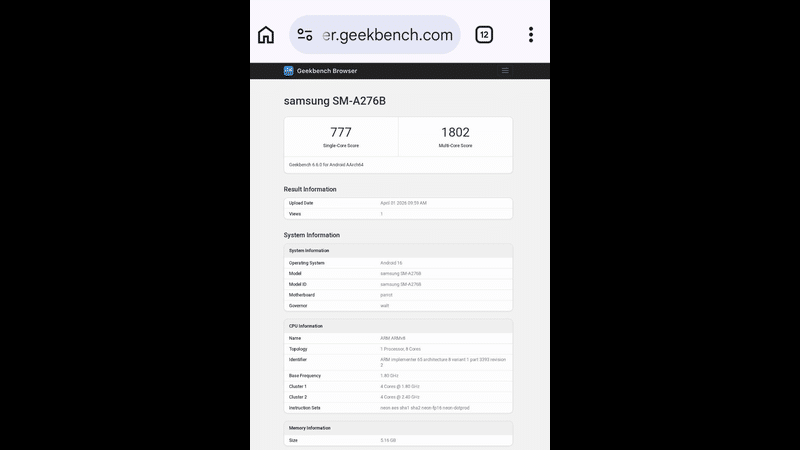Open the tab switcher showing 12 tabs
800x450 pixels.
[x=484, y=35]
